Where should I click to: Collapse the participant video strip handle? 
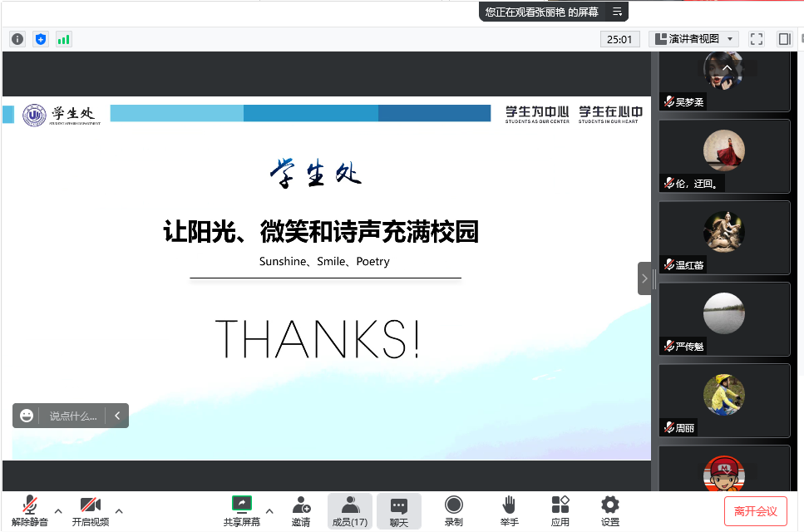(x=644, y=278)
